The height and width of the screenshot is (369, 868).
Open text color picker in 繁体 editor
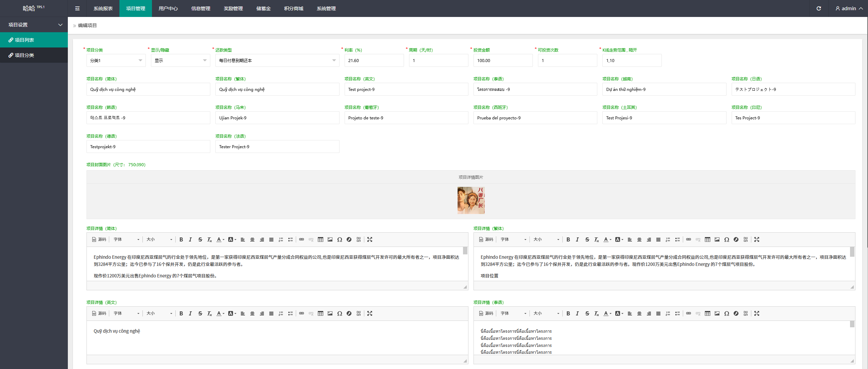[607, 239]
